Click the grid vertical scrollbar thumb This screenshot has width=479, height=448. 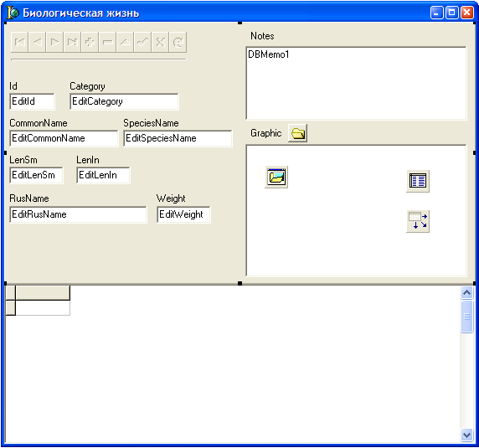click(x=466, y=317)
